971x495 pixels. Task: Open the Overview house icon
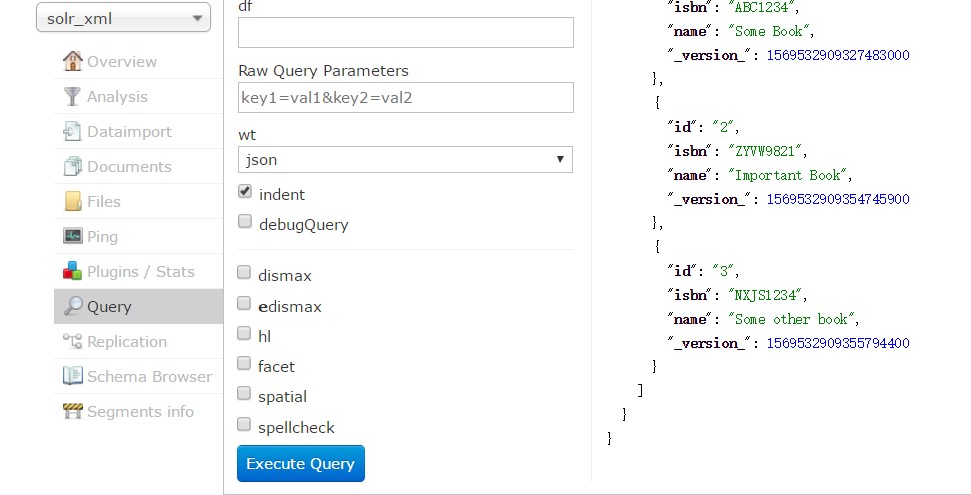click(72, 61)
